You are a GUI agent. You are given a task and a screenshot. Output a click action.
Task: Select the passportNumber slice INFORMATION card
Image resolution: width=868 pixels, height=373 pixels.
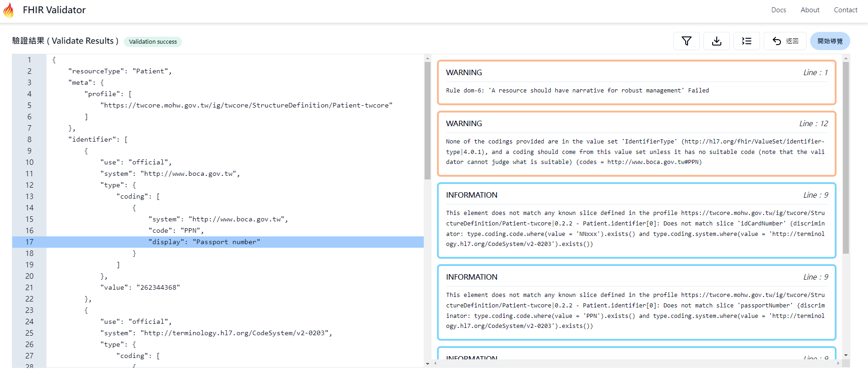[637, 302]
